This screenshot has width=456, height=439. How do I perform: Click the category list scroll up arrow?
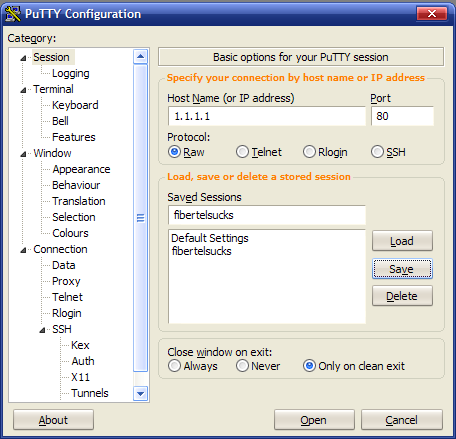coord(140,56)
